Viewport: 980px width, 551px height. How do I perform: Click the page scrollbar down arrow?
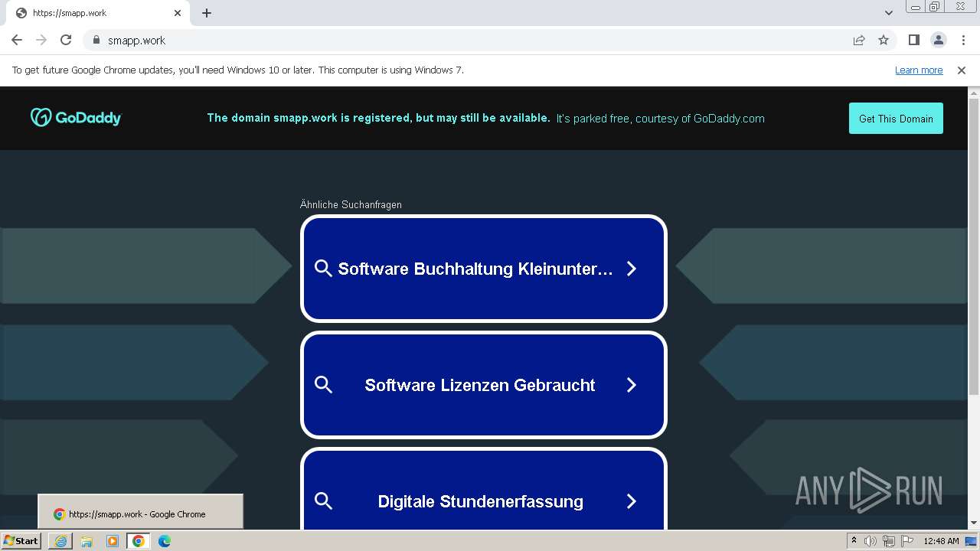tap(974, 523)
